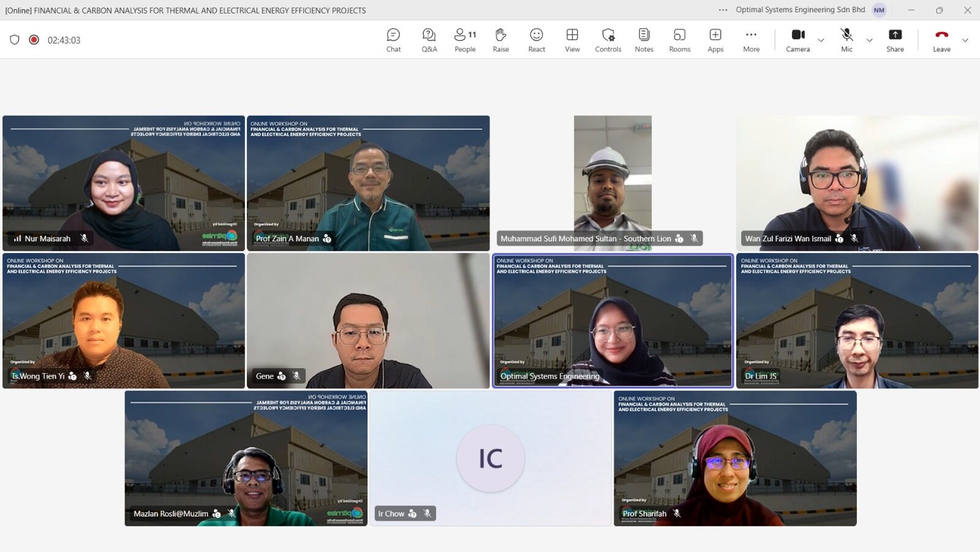Expand the Camera options dropdown arrow

click(821, 40)
